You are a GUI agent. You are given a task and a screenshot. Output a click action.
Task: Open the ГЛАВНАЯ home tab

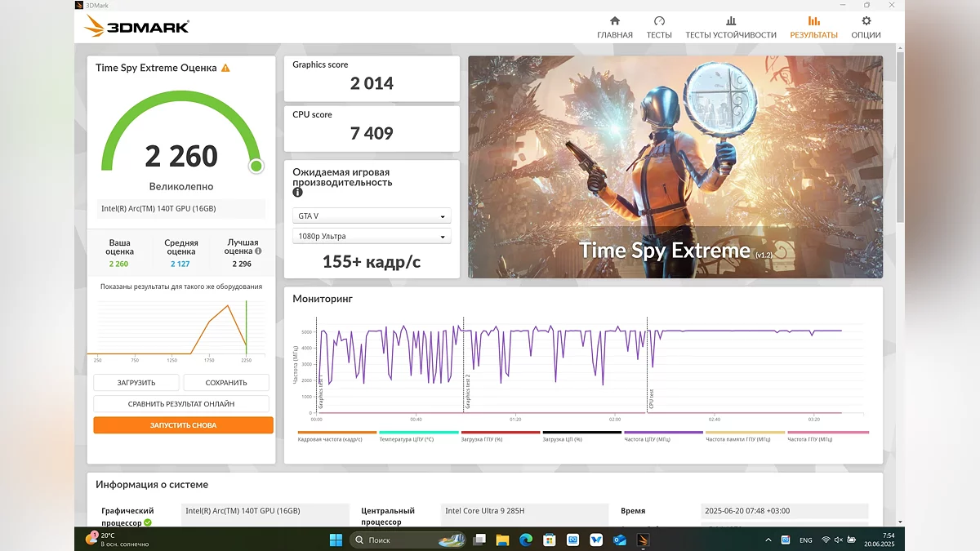pyautogui.click(x=614, y=27)
